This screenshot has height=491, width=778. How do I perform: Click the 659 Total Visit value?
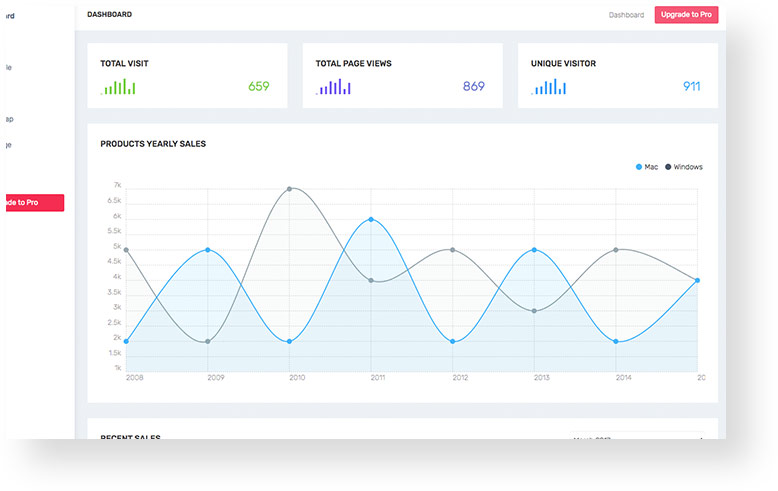click(x=258, y=86)
